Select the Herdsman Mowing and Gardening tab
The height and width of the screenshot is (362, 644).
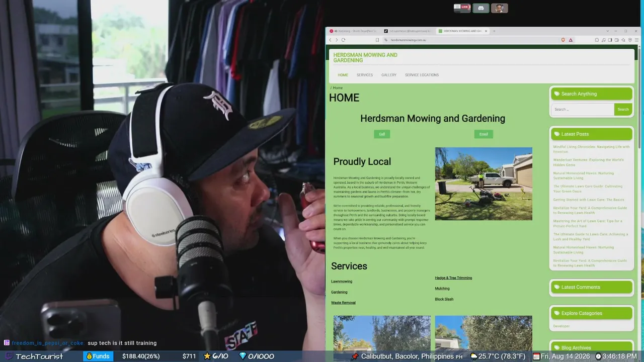[x=463, y=31]
